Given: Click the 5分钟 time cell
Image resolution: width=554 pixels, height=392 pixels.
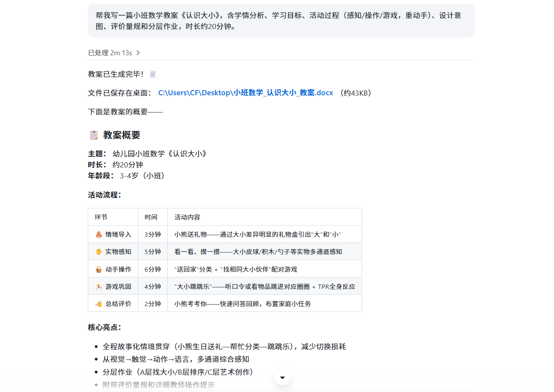Looking at the screenshot, I should 153,252.
